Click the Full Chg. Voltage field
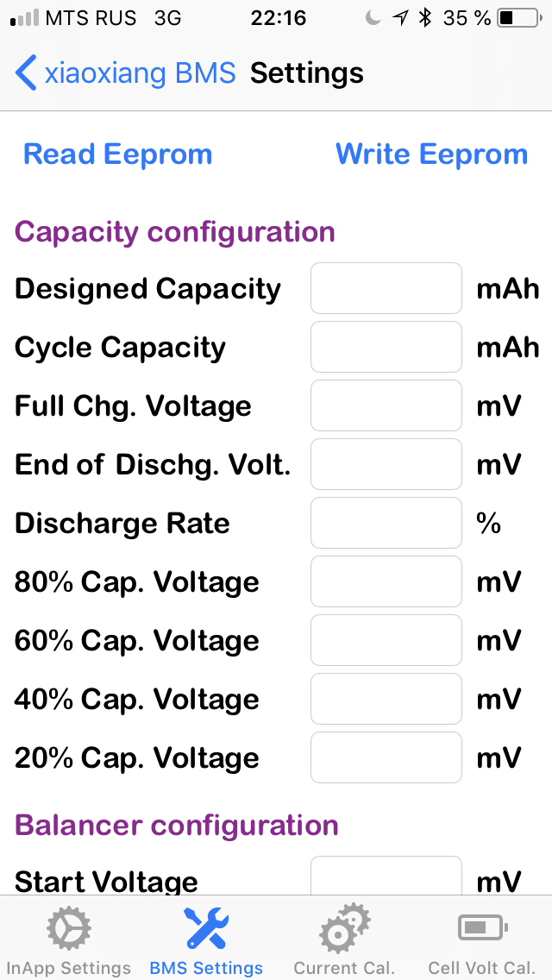Viewport: 552px width, 980px height. click(x=386, y=405)
